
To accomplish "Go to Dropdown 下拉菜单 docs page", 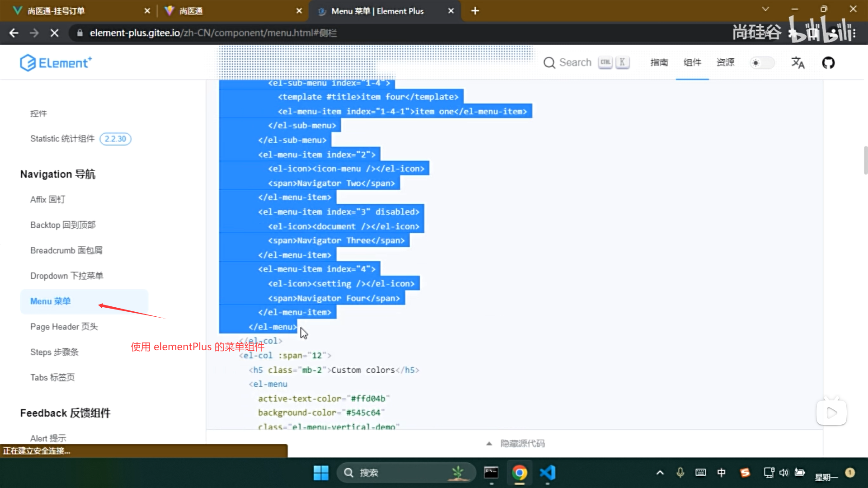I will (67, 276).
